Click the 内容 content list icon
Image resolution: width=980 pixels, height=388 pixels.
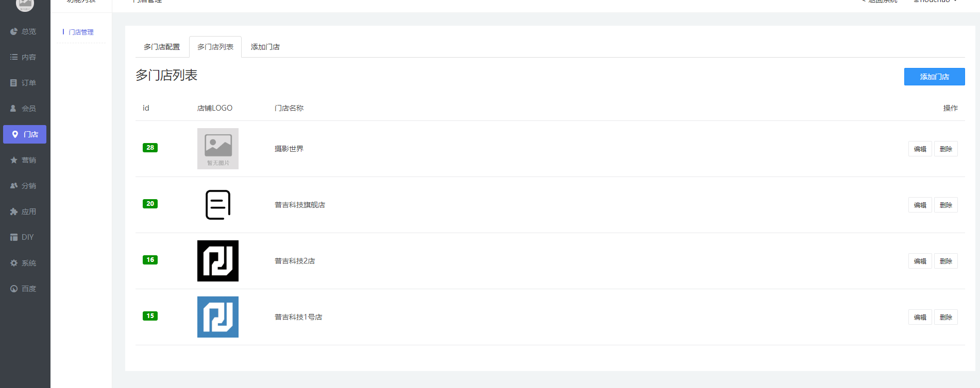pos(14,57)
